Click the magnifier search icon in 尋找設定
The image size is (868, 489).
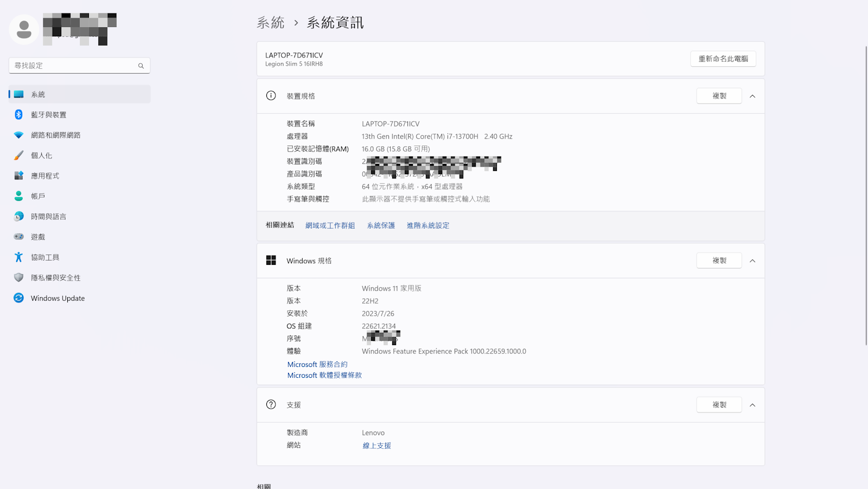tap(141, 66)
